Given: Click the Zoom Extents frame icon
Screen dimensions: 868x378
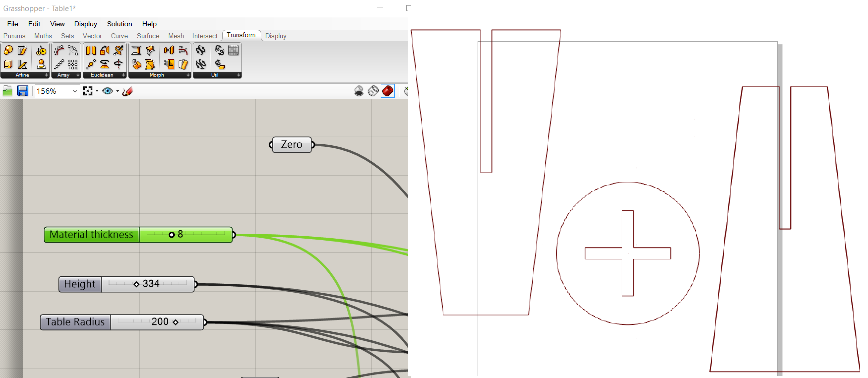Looking at the screenshot, I should [88, 91].
